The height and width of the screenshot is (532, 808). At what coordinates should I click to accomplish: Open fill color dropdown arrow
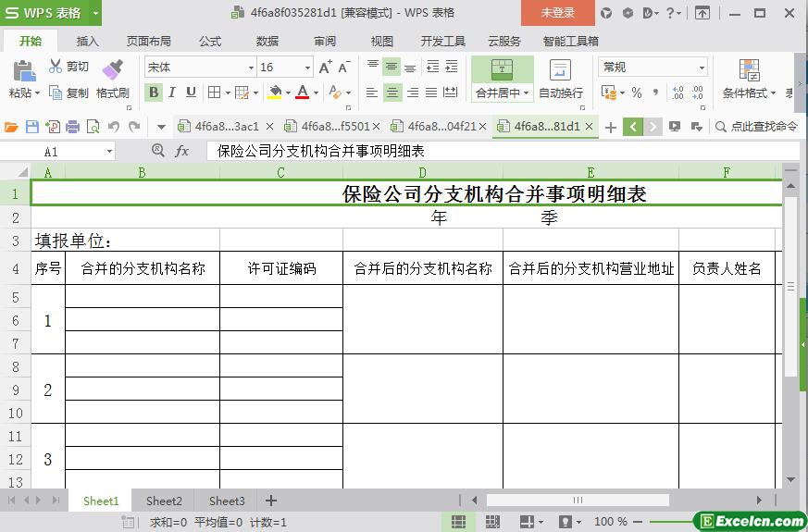(288, 93)
